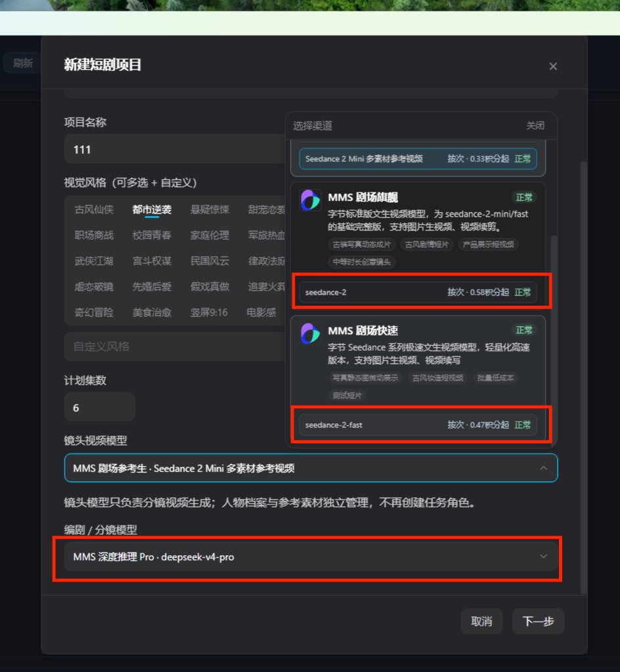The height and width of the screenshot is (672, 620).
Task: Select the seedance-2-fast channel option
Action: click(x=418, y=425)
